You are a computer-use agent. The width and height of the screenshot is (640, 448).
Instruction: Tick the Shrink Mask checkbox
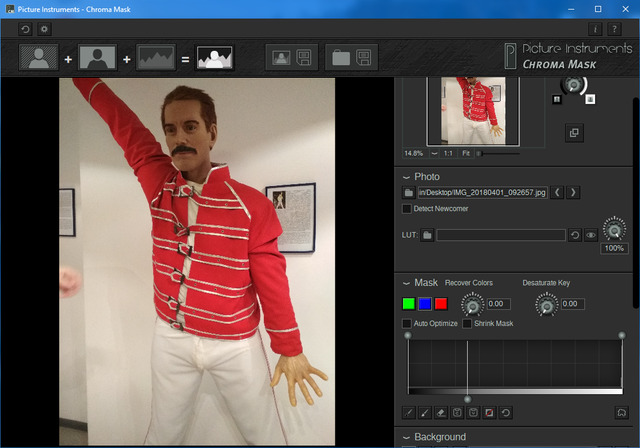click(467, 324)
